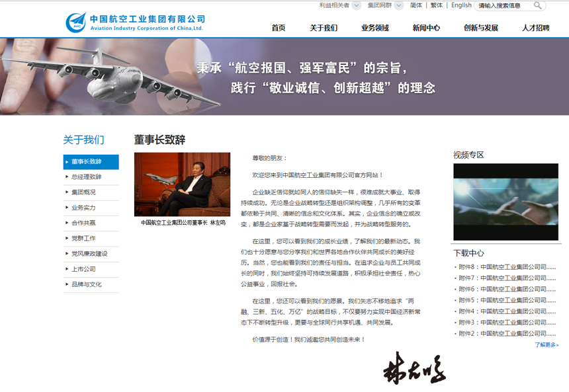Click the 董事长致辞 page heading

[x=159, y=139]
